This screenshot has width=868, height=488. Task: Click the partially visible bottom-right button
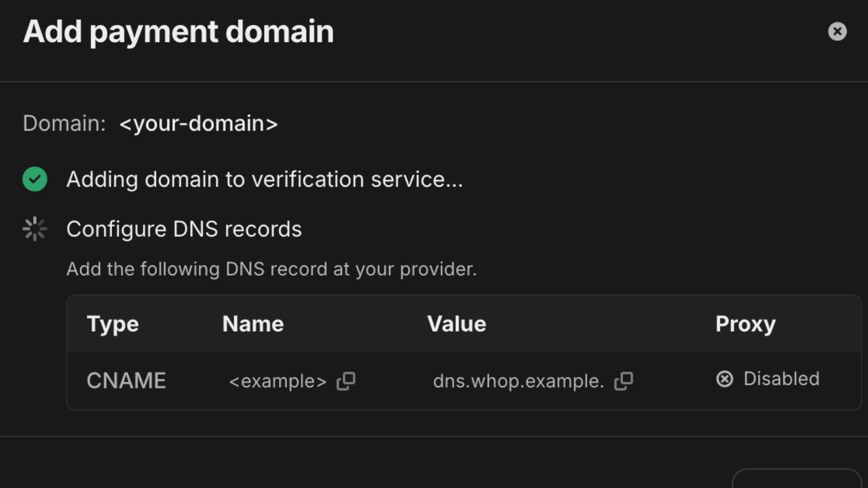pos(797,479)
